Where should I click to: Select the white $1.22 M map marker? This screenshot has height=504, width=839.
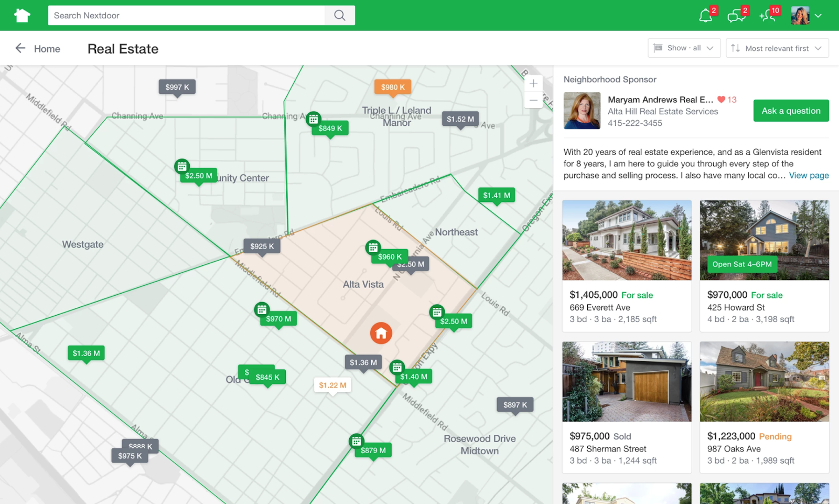tap(332, 385)
